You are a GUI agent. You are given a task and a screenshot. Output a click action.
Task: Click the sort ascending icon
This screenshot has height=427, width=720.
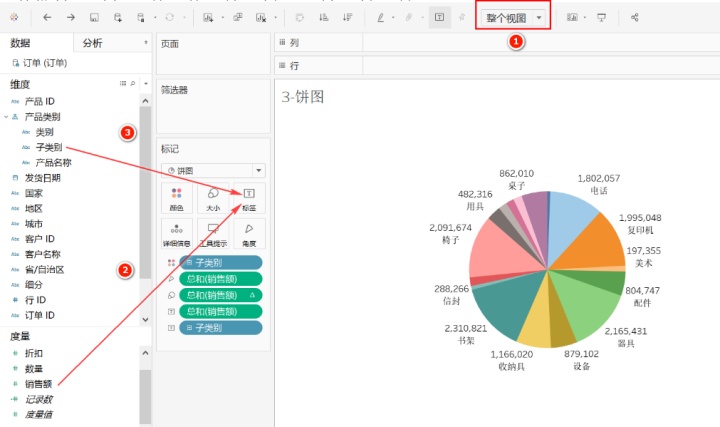[324, 17]
